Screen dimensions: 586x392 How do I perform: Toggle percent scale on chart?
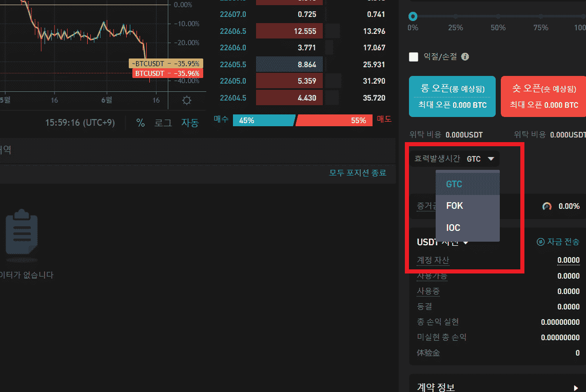(140, 123)
